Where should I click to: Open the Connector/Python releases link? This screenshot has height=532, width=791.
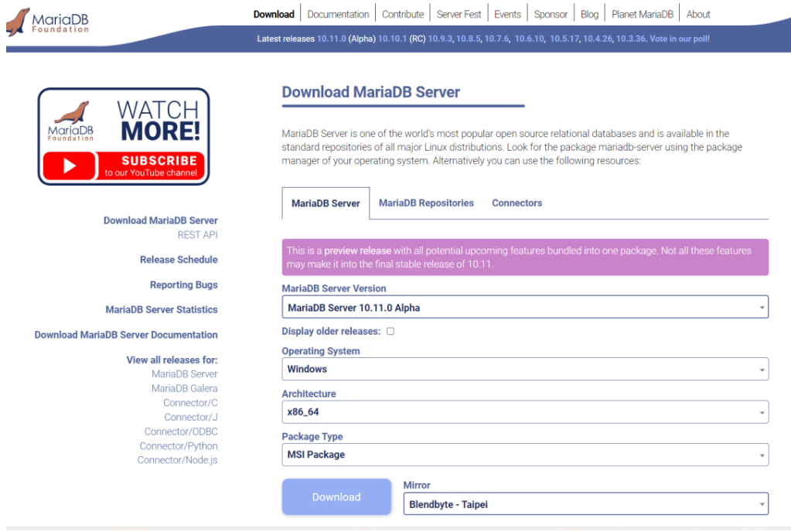coord(179,445)
